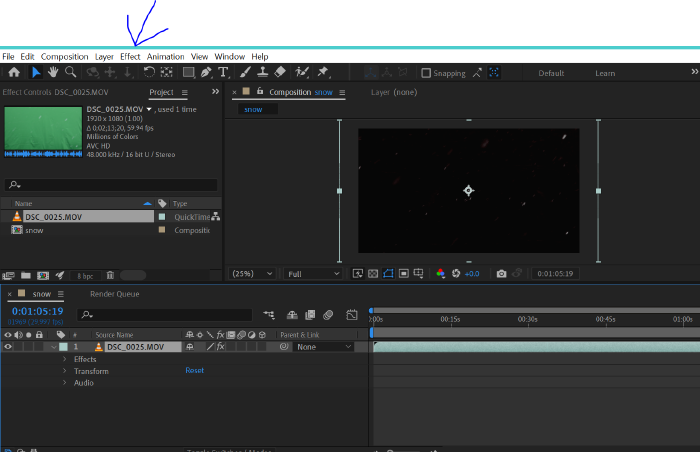Screen dimensions: 700x452
Task: Click the Home icon in toolbar
Action: pyautogui.click(x=14, y=72)
